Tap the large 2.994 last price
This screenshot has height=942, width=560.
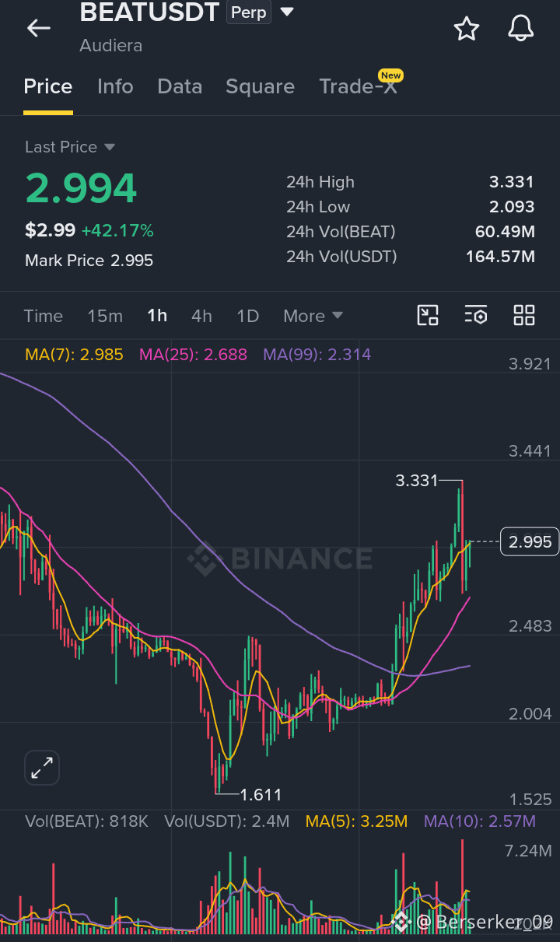tap(81, 187)
